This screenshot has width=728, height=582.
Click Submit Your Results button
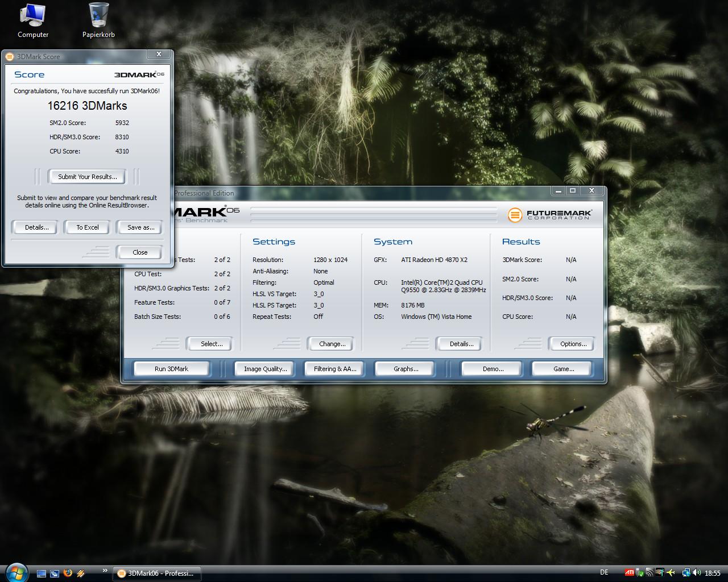88,177
